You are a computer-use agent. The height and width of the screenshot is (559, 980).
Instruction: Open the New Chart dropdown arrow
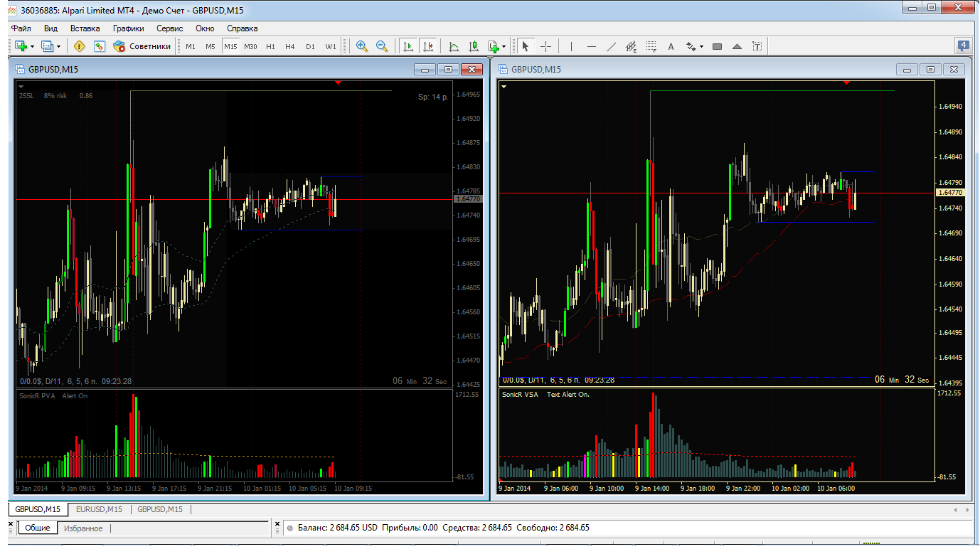[32, 46]
